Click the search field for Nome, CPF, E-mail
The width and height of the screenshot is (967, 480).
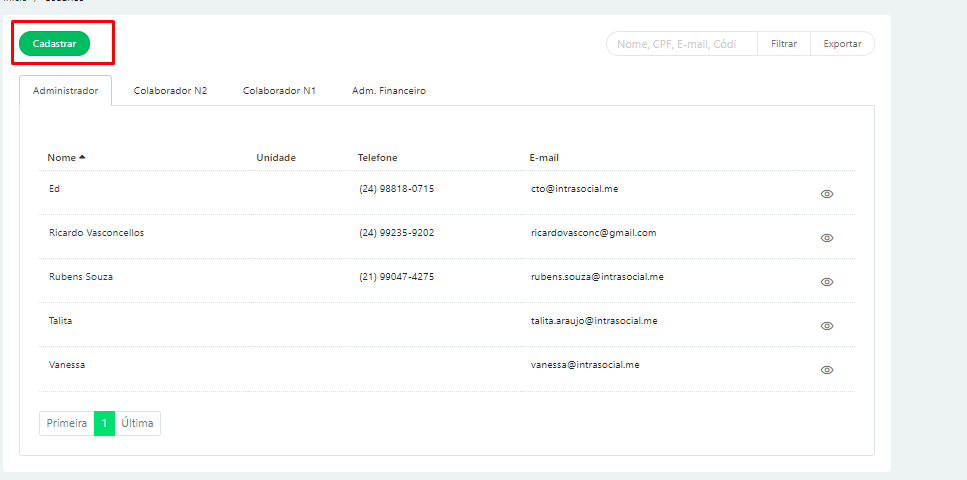681,44
